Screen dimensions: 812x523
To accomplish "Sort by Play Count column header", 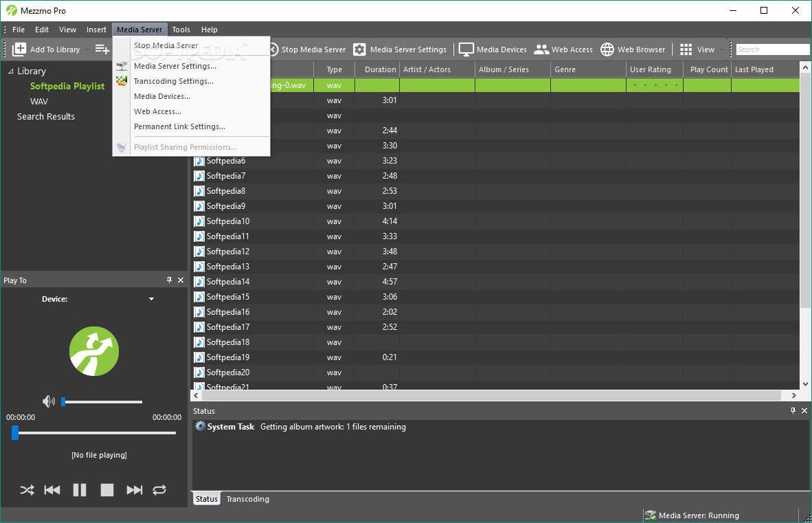I will [708, 69].
